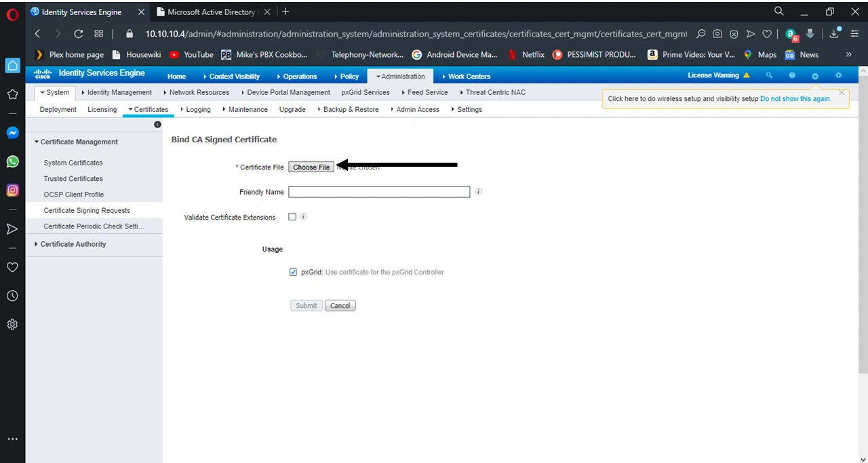Open the Licensing tab

(102, 109)
